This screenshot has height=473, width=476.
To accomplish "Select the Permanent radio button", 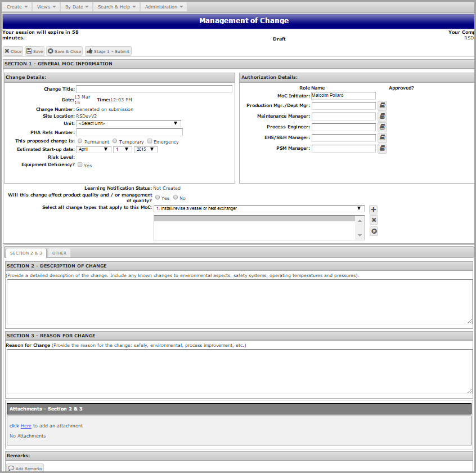I will click(80, 141).
